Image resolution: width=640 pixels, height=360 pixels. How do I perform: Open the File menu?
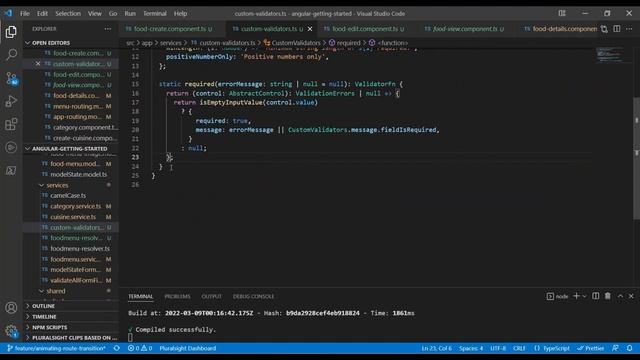tap(25, 13)
